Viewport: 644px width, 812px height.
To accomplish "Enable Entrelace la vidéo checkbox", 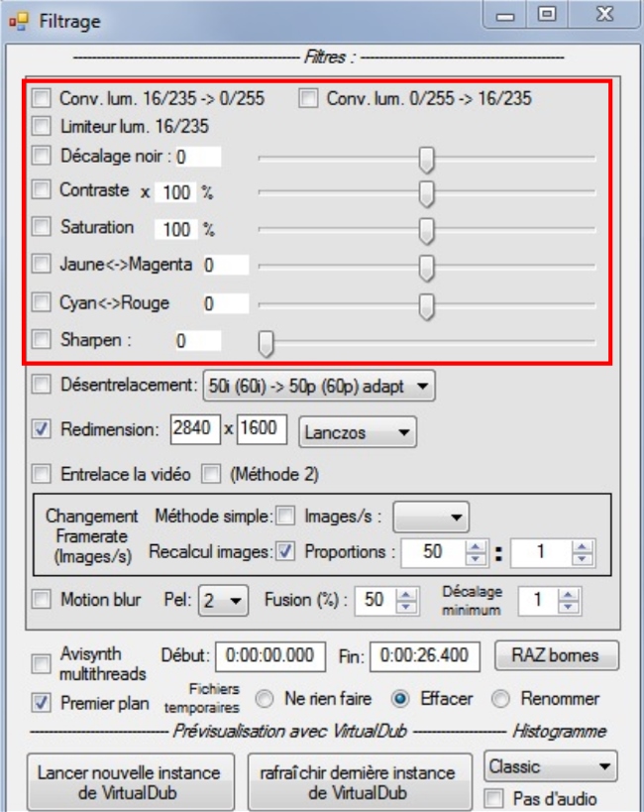I will click(41, 473).
